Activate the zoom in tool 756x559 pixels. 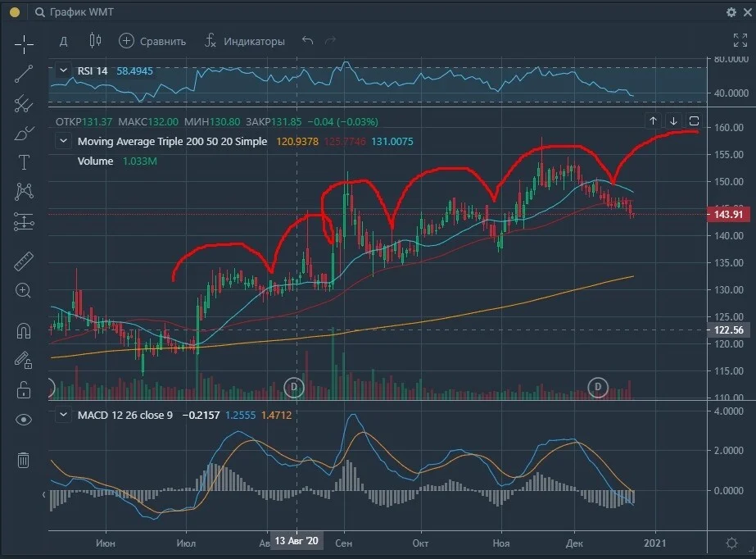[x=24, y=290]
